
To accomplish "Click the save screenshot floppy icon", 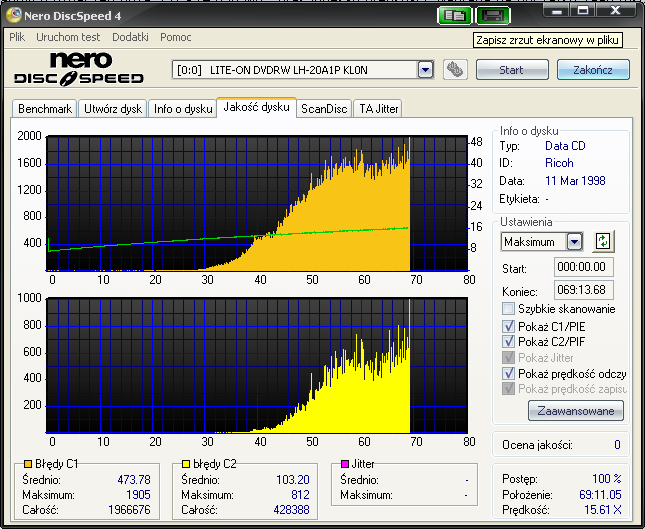I will coord(493,16).
